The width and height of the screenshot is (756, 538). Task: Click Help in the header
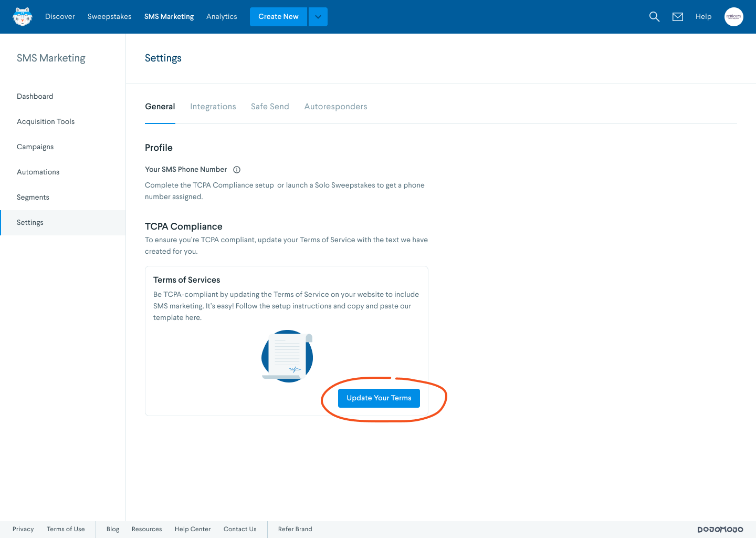click(x=703, y=17)
